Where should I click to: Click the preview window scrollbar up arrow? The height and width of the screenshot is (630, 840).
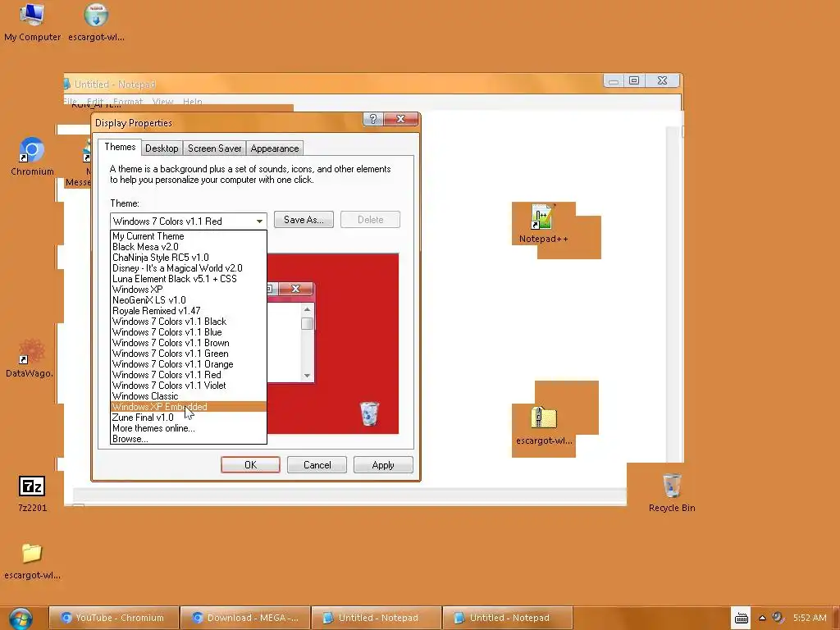307,309
